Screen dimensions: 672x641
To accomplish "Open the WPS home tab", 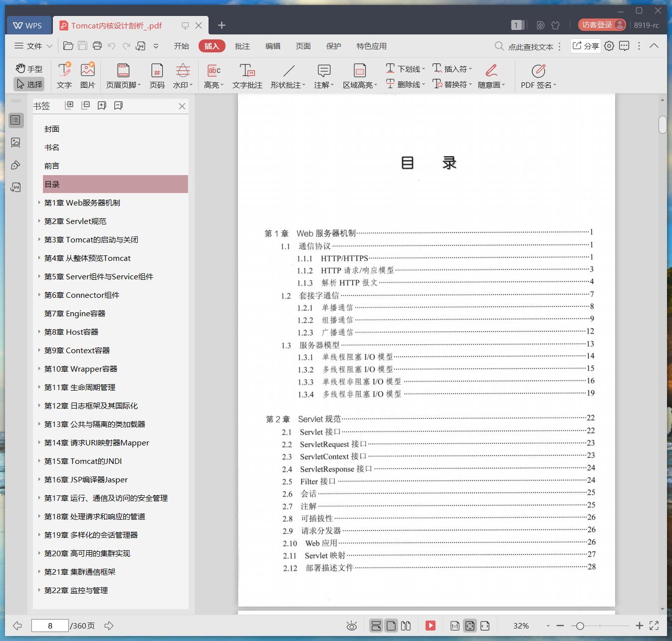I will [29, 25].
